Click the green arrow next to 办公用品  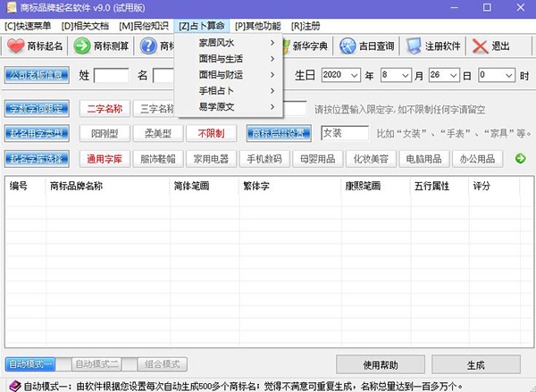coord(521,159)
